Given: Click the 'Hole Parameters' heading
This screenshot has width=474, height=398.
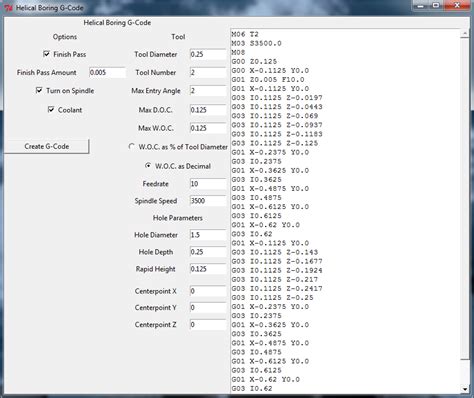Looking at the screenshot, I should [x=178, y=218].
